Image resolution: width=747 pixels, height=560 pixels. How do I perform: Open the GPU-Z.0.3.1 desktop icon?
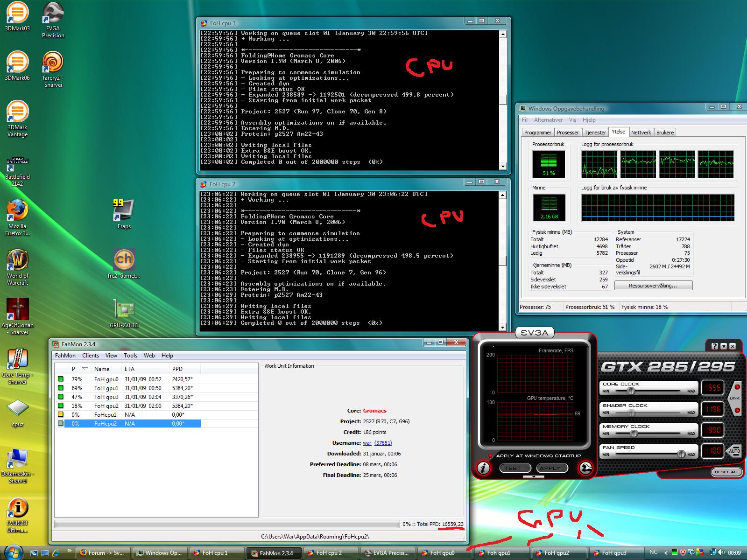(x=124, y=313)
